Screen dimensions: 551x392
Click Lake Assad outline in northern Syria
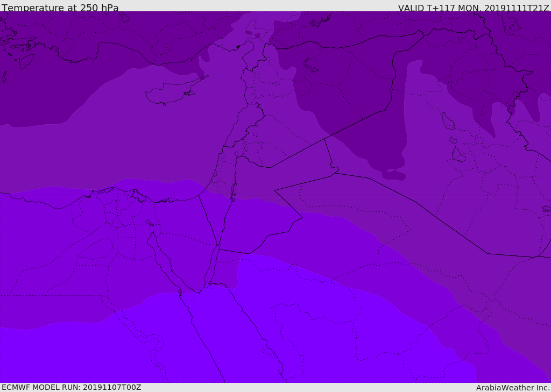point(310,66)
